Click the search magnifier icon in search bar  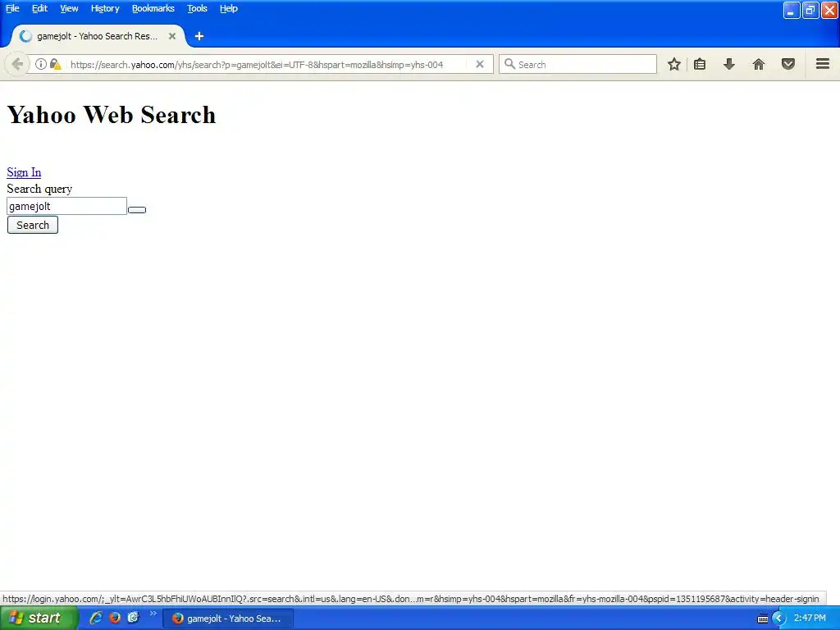tap(509, 64)
